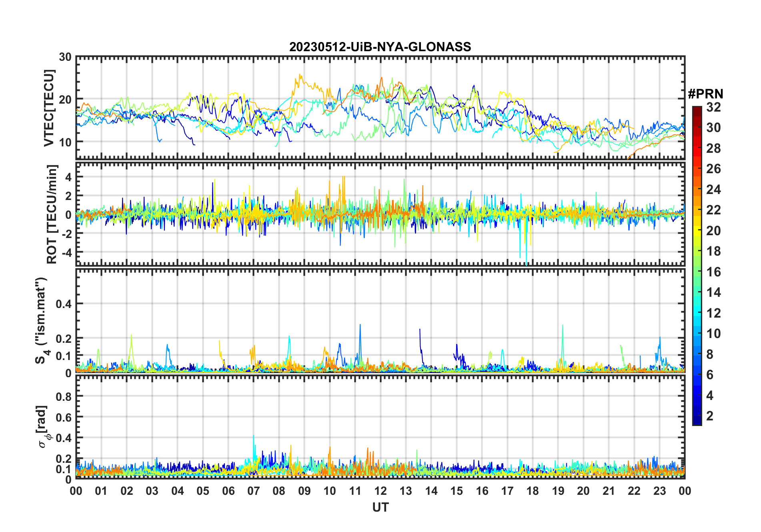Click the dark red top of PRN colorbar
Viewport: 761px width, 532px height.
697,109
